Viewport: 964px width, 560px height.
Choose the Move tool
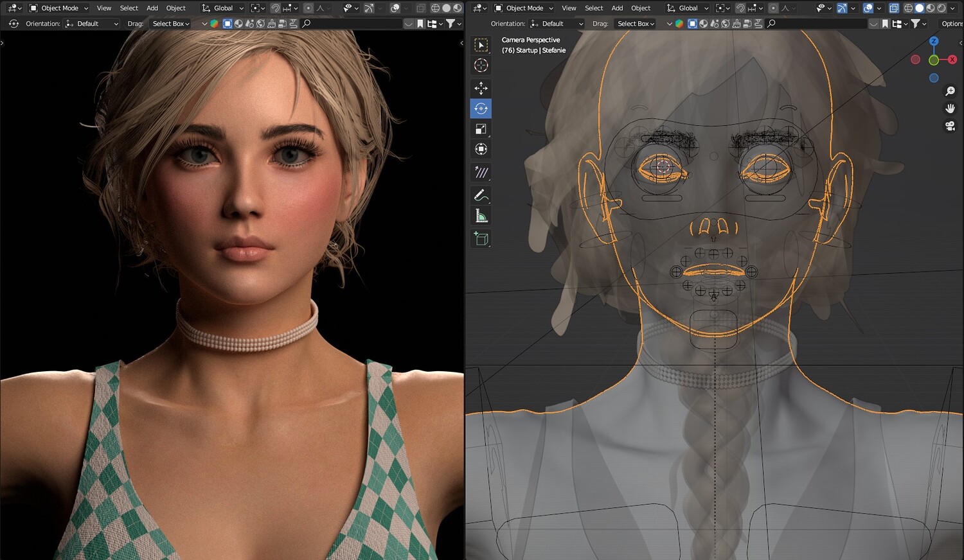pos(481,88)
